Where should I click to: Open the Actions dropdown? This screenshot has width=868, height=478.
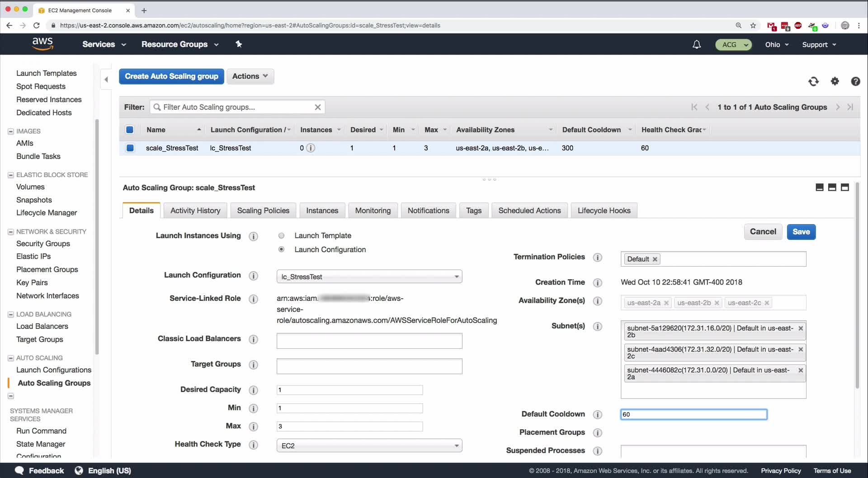tap(250, 76)
